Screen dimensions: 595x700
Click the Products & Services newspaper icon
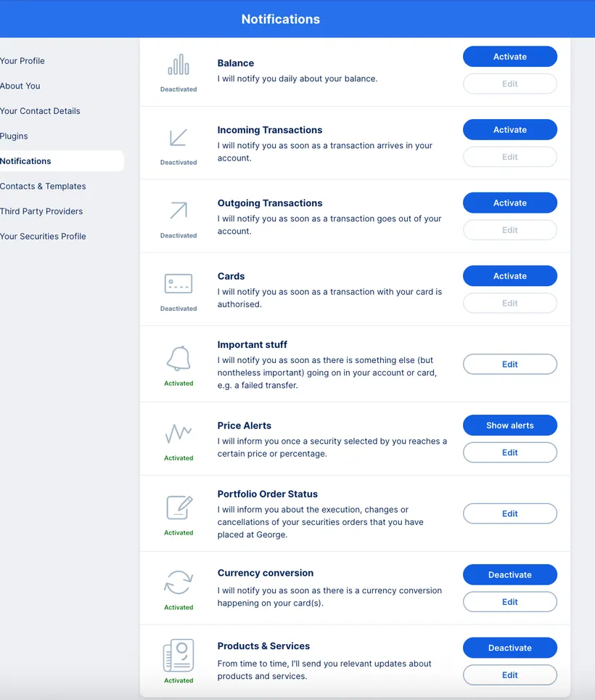tap(178, 657)
